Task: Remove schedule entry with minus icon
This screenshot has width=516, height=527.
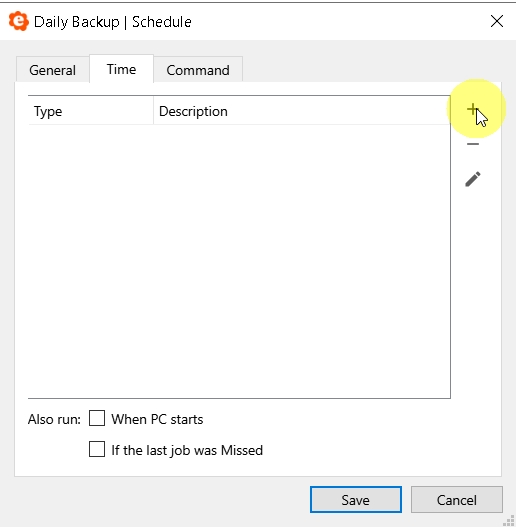Action: (x=473, y=144)
